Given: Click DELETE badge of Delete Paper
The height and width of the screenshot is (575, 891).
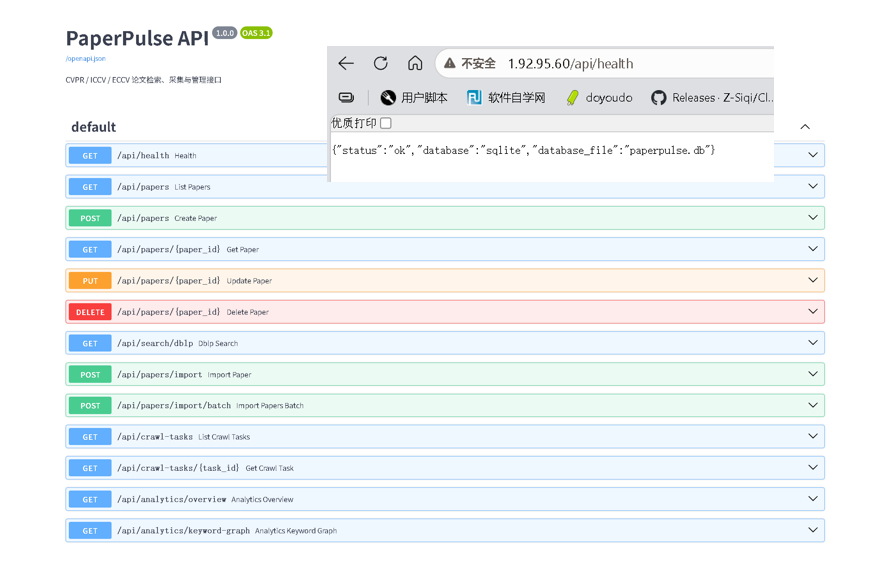Looking at the screenshot, I should coord(90,312).
